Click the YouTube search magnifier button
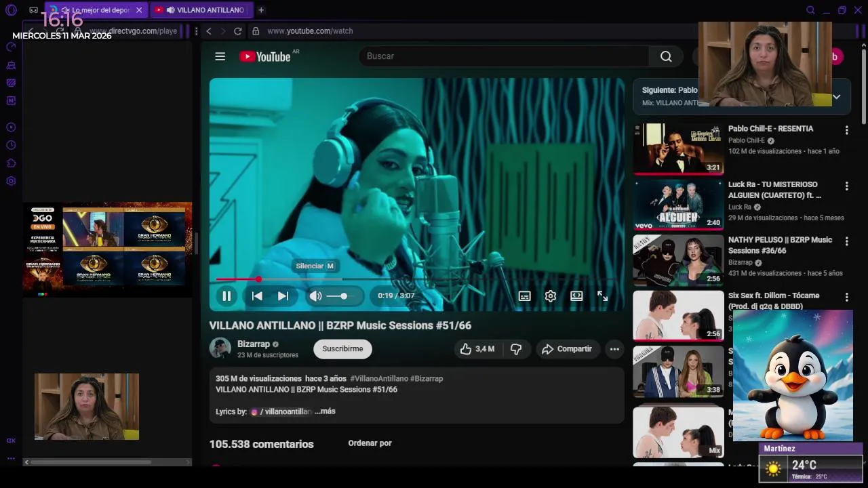This screenshot has width=868, height=488. (666, 56)
